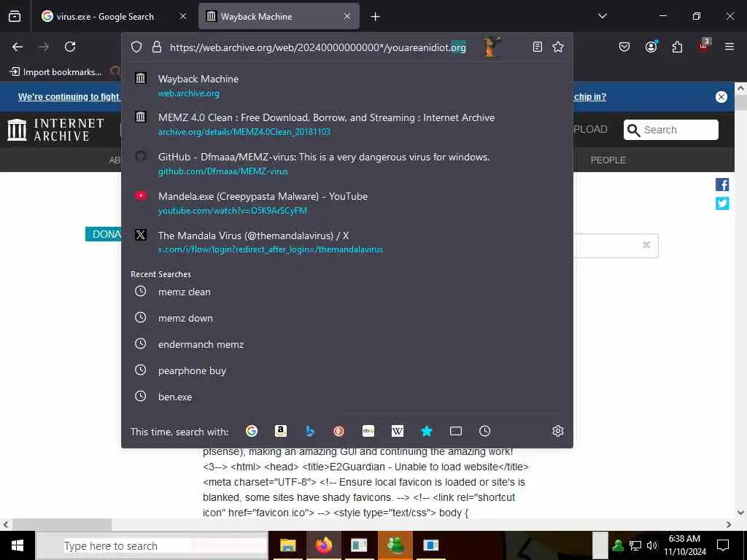
Task: Select the Wayback Machine tab
Action: [x=279, y=17]
